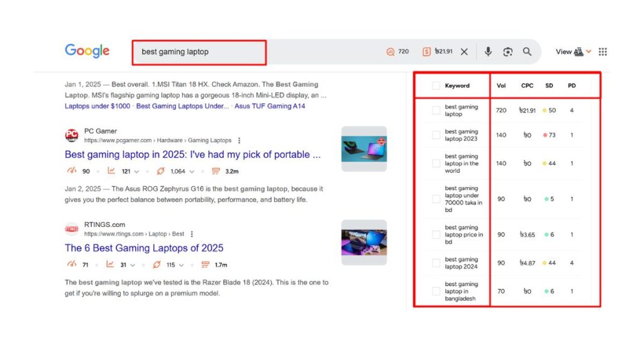644x337 pixels.
Task: Click the backlinks icon next to 1,064
Action: point(160,171)
